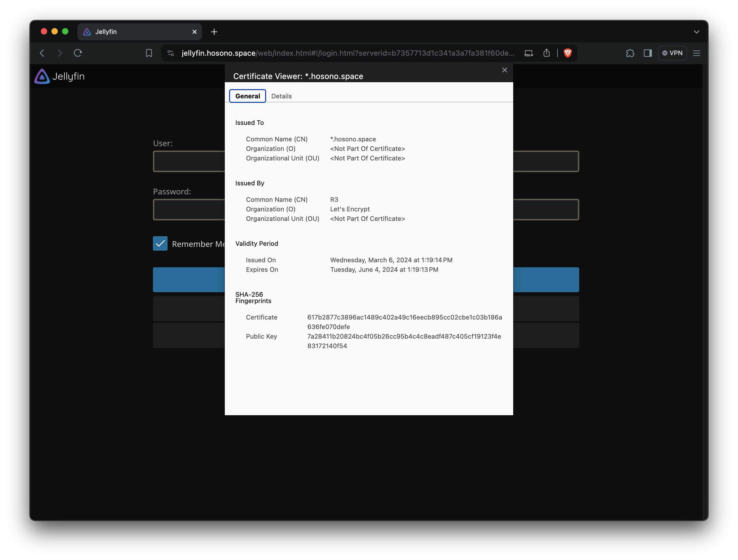
Task: Bookmark this page with the bookmark icon
Action: click(149, 53)
